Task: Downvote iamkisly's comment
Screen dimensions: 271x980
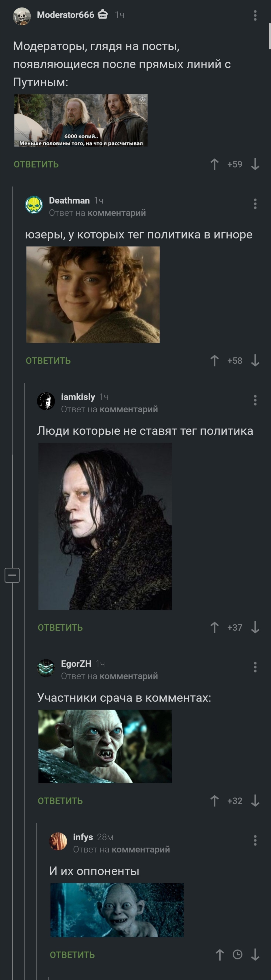Action: tap(255, 627)
